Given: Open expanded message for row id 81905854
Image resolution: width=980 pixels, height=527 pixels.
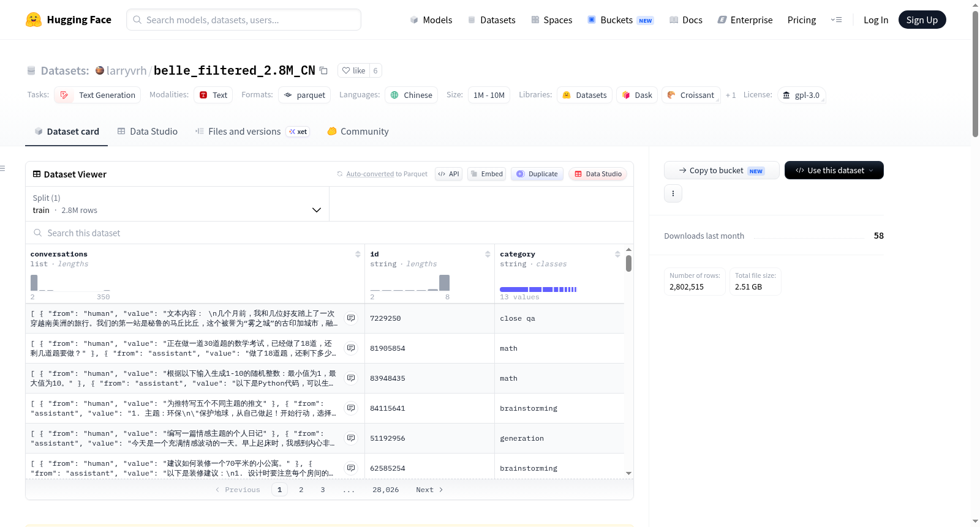Looking at the screenshot, I should click(x=351, y=348).
